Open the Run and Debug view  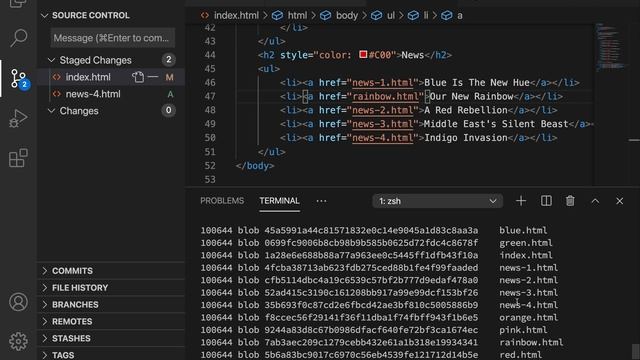(18, 118)
